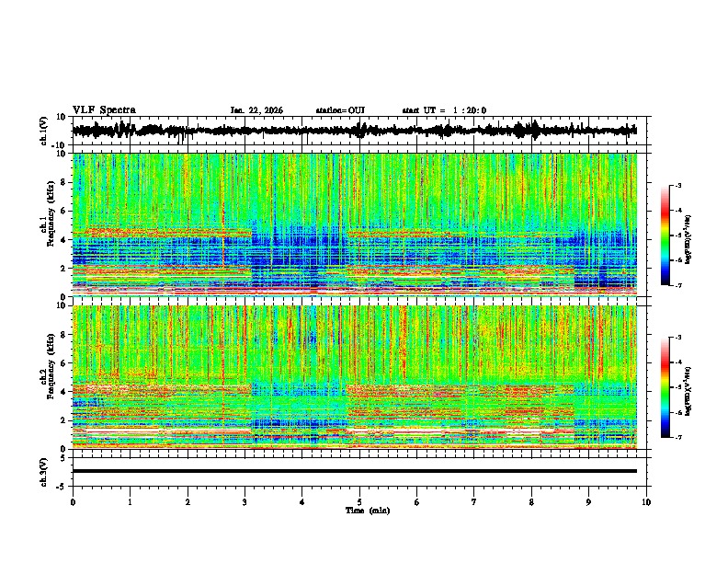
Task: Click the ch.2 "Frequency (kHz)" axis label
Action: [51, 366]
